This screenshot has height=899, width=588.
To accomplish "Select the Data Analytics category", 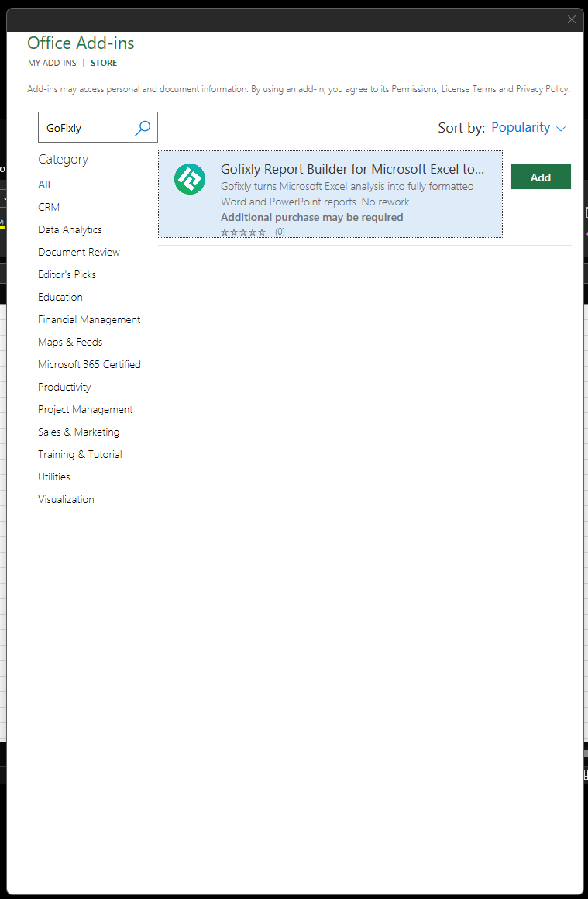I will click(70, 229).
